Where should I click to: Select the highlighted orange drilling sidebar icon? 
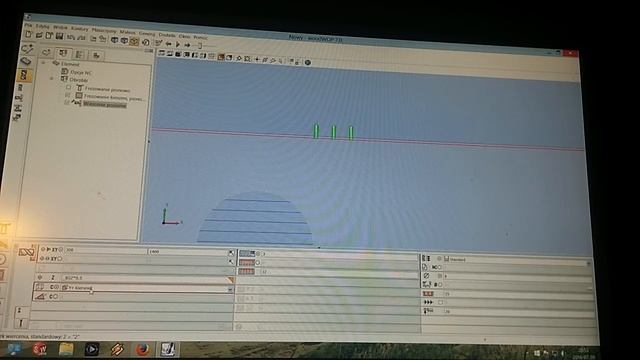(x=24, y=75)
